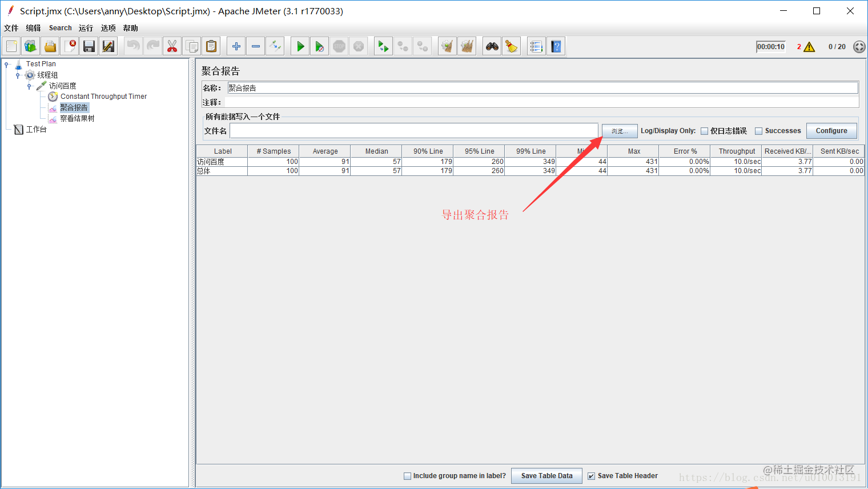Open the Function Helper dialog icon
The image size is (868, 489).
[536, 46]
